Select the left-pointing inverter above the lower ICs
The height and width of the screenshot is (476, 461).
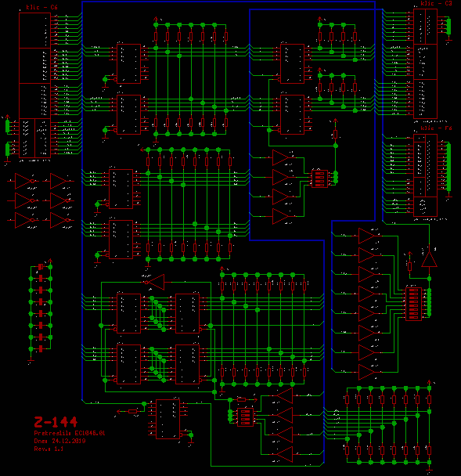click(x=156, y=282)
